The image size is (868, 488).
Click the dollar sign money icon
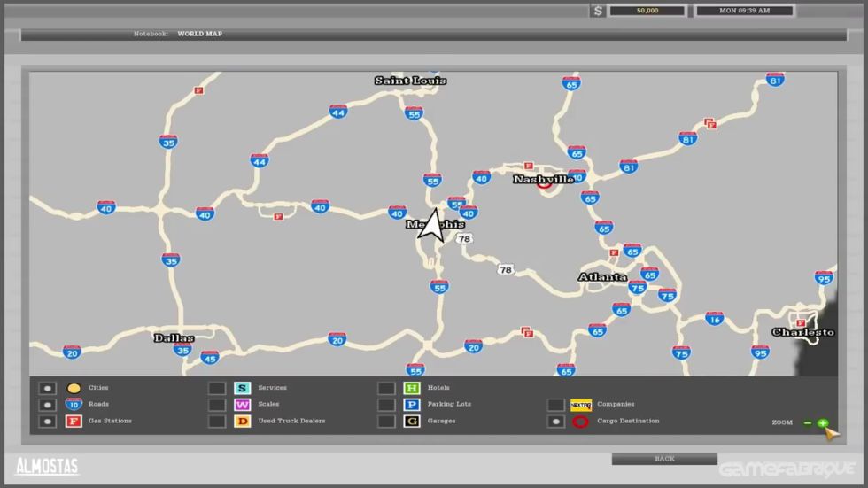(x=597, y=11)
